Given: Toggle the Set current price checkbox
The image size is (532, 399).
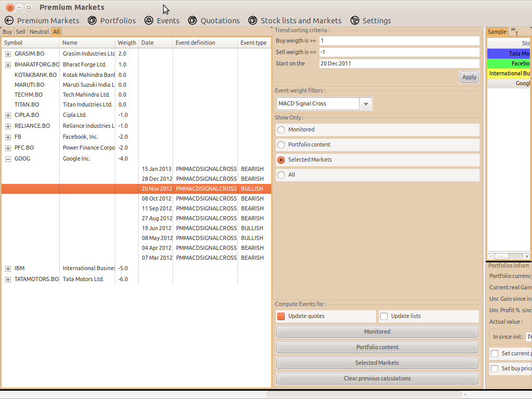Looking at the screenshot, I should coord(495,353).
